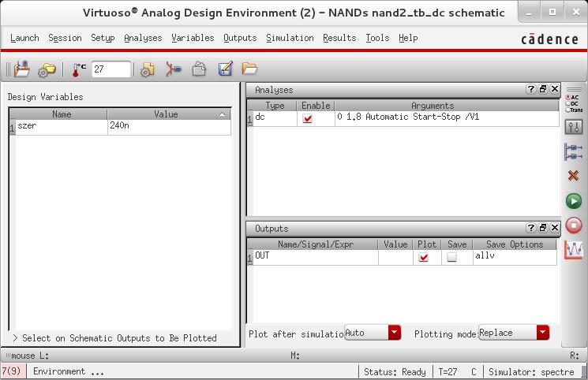Select the szer variable name cell

[62, 128]
